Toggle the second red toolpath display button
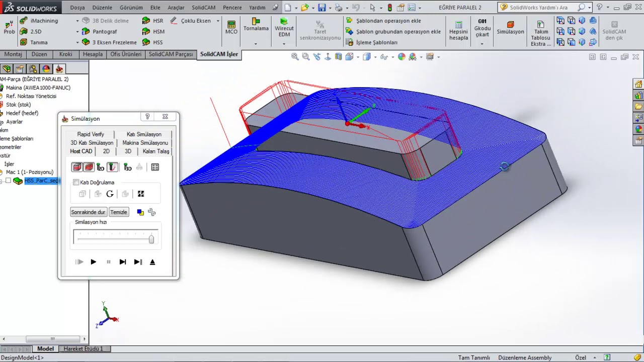 [89, 167]
